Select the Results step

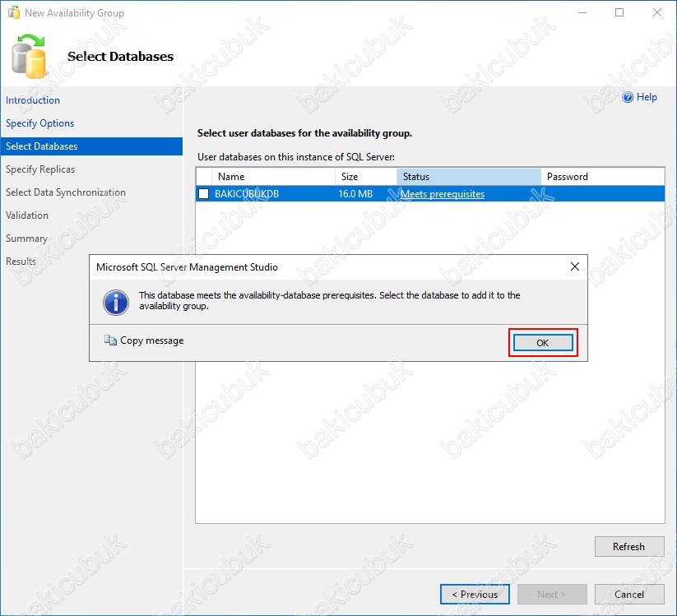coord(21,262)
